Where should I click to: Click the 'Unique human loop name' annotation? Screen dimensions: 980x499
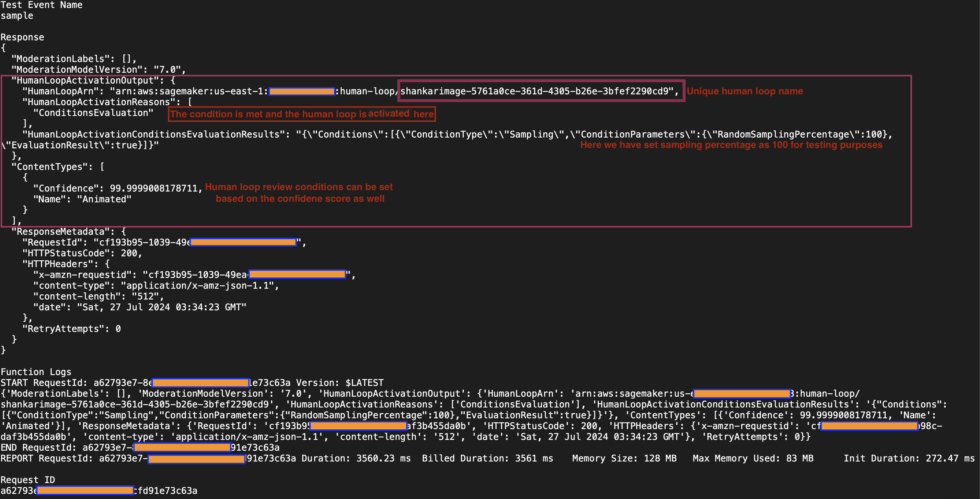point(744,91)
